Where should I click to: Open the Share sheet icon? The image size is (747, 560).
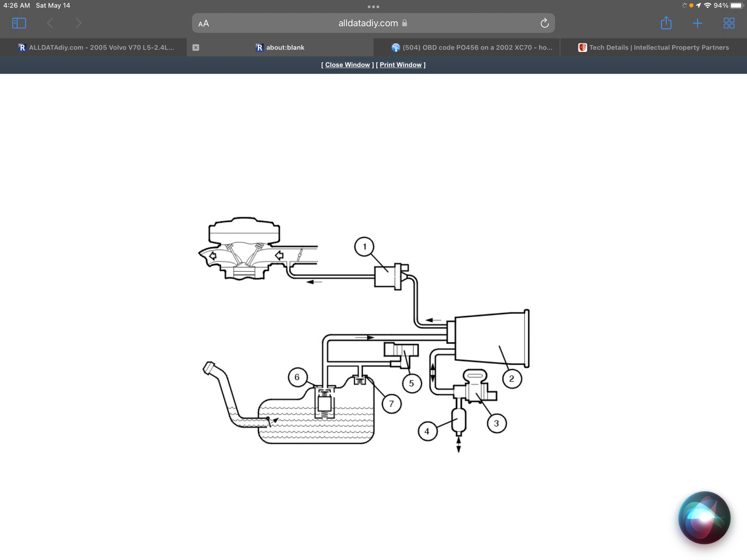click(666, 23)
